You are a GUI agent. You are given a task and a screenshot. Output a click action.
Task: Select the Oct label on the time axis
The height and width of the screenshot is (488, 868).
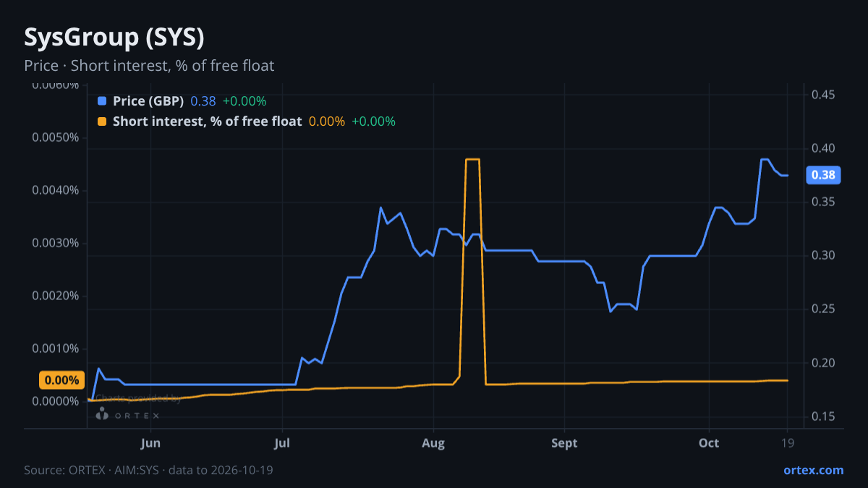tap(709, 443)
